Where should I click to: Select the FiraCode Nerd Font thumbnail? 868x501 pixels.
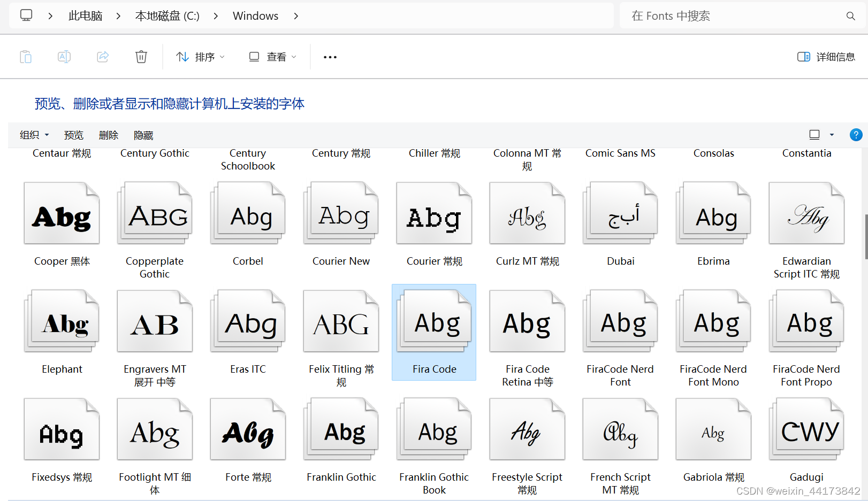tap(620, 321)
